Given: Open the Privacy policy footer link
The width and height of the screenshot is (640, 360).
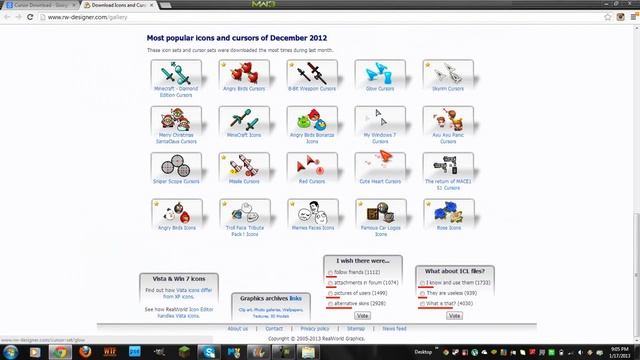Looking at the screenshot, I should (x=315, y=329).
